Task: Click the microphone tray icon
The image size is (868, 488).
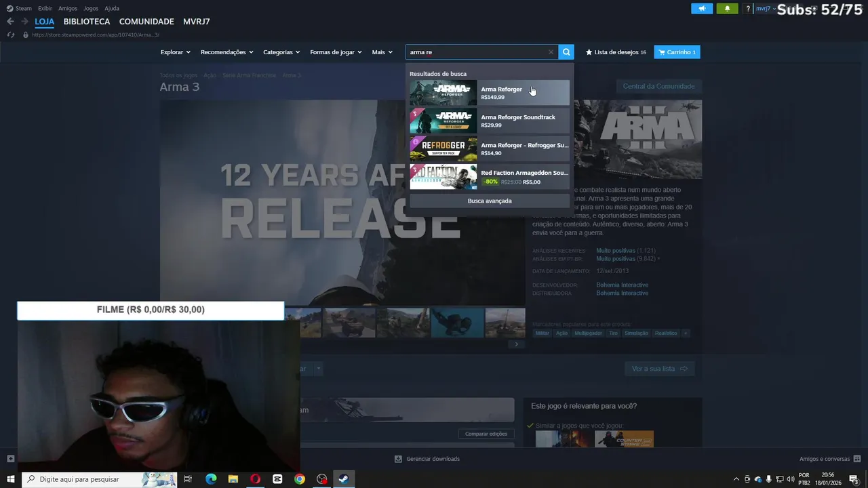Action: tap(769, 479)
